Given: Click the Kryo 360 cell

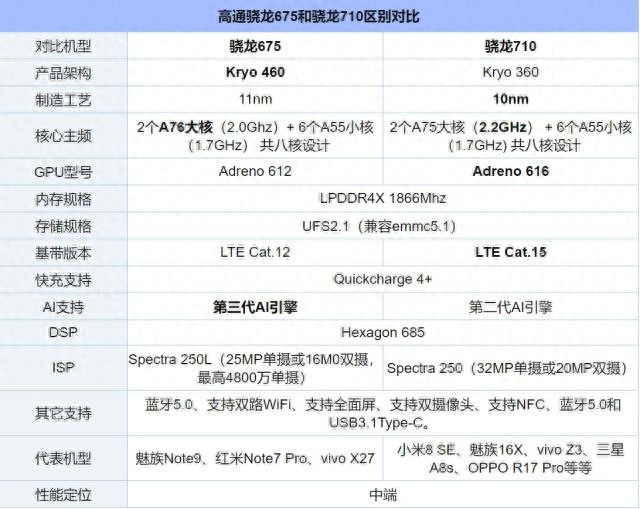Looking at the screenshot, I should pos(511,72).
